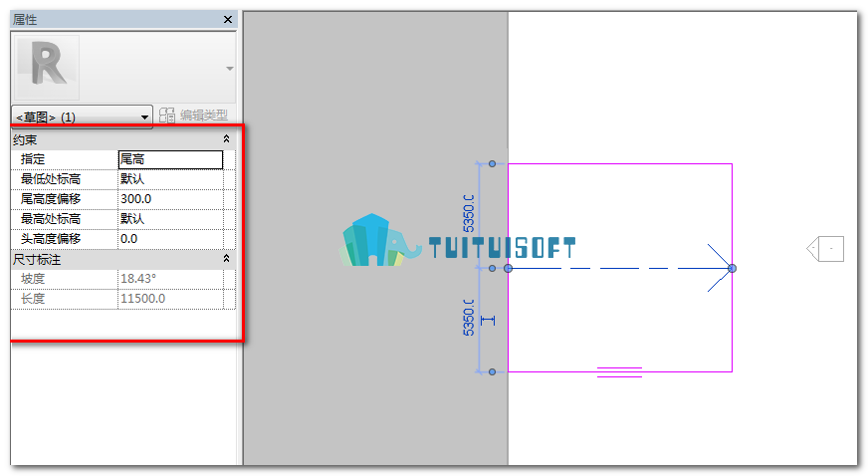Screen dimensions: 868x476
Task: Click the 长度 property label
Action: point(33,299)
